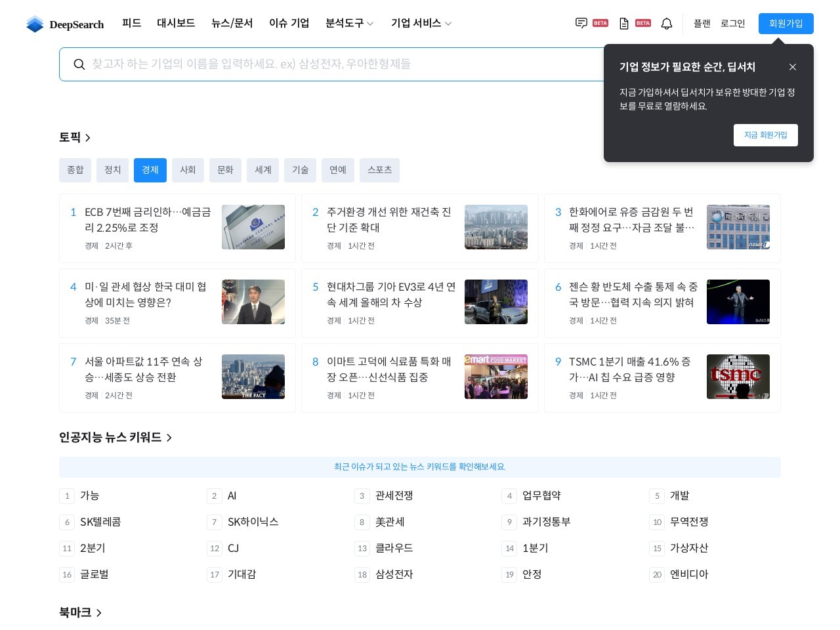Image resolution: width=840 pixels, height=630 pixels.
Task: Open headline ECB 7번째 금리인하
Action: [148, 220]
